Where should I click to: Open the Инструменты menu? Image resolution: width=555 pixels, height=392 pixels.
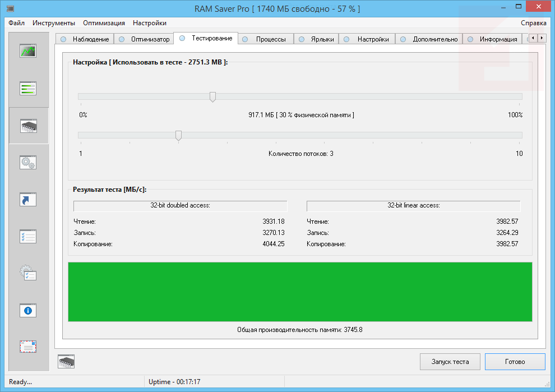(x=54, y=23)
